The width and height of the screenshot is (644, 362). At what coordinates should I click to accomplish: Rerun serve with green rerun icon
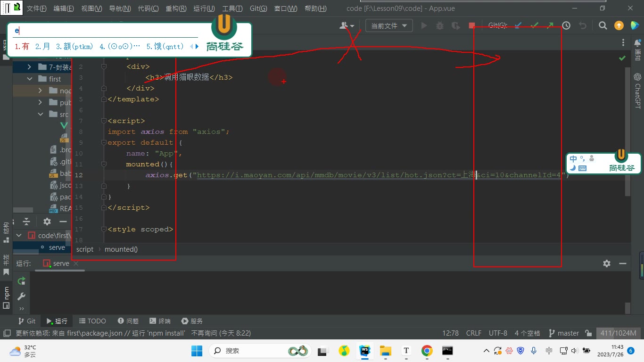click(21, 281)
